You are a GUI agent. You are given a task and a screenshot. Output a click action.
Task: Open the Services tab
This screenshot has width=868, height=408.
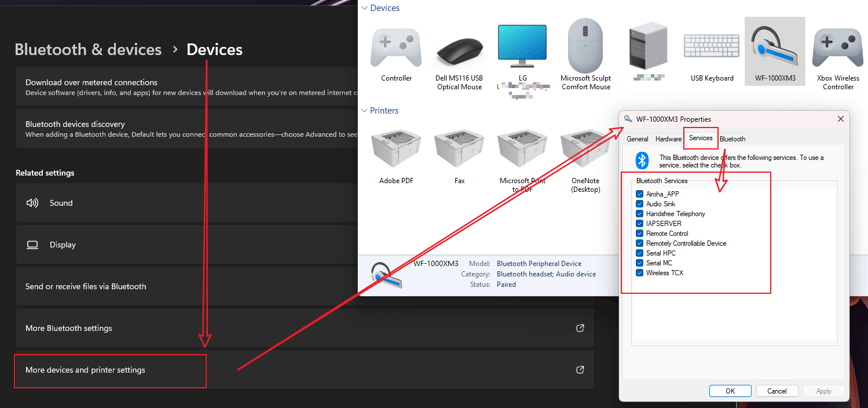click(701, 138)
